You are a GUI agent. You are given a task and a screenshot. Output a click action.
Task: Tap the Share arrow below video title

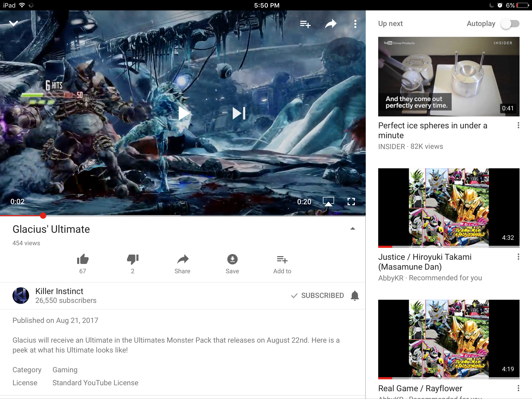(183, 259)
